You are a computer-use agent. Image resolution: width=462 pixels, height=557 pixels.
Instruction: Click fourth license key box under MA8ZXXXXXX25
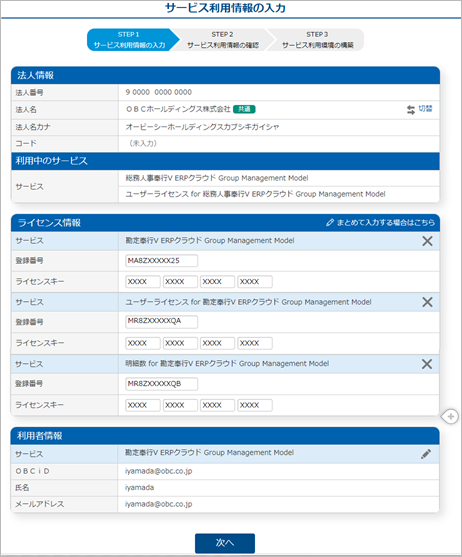(255, 282)
